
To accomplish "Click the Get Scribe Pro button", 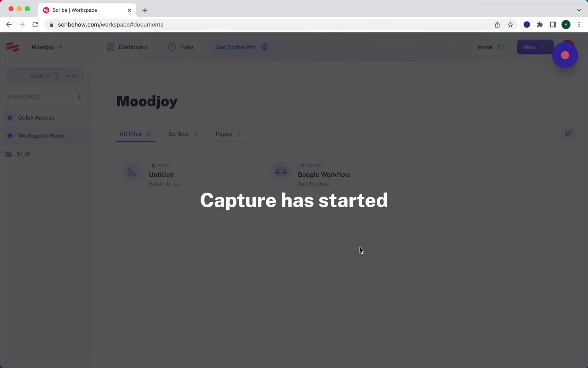I will (x=242, y=47).
